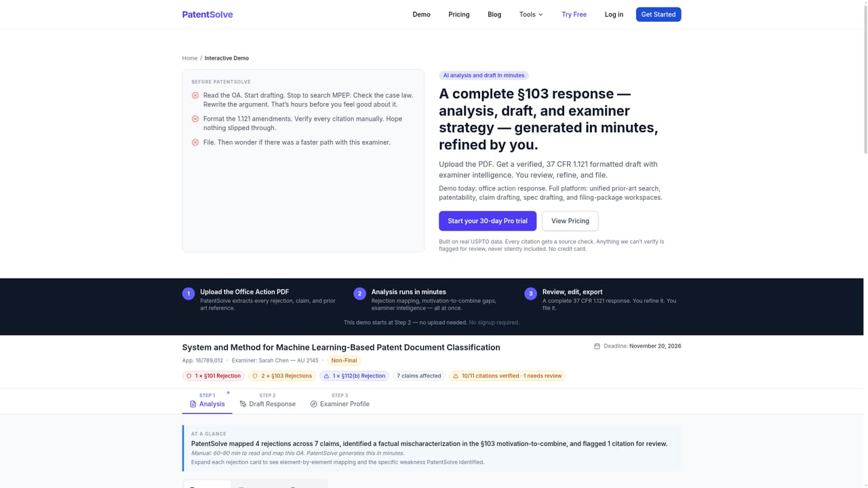The image size is (868, 488).
Task: Click step 1 Upload the Office Action PDF
Action: (x=260, y=300)
